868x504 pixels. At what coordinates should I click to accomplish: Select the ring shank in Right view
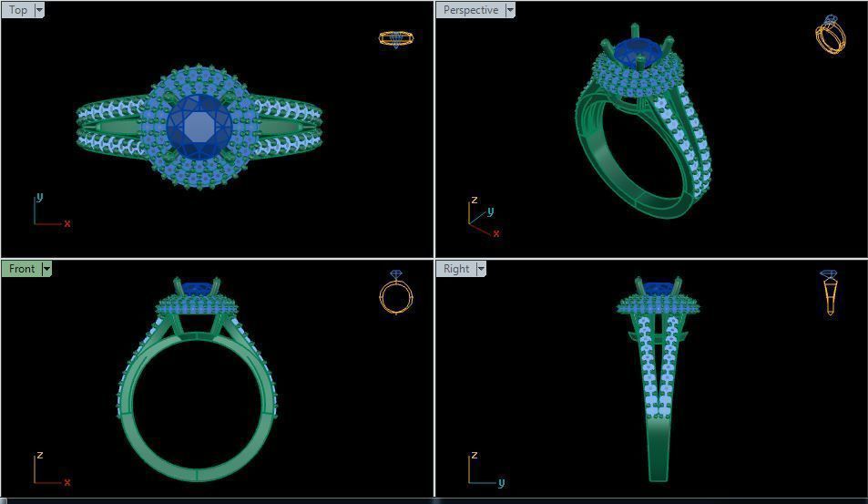(659, 448)
